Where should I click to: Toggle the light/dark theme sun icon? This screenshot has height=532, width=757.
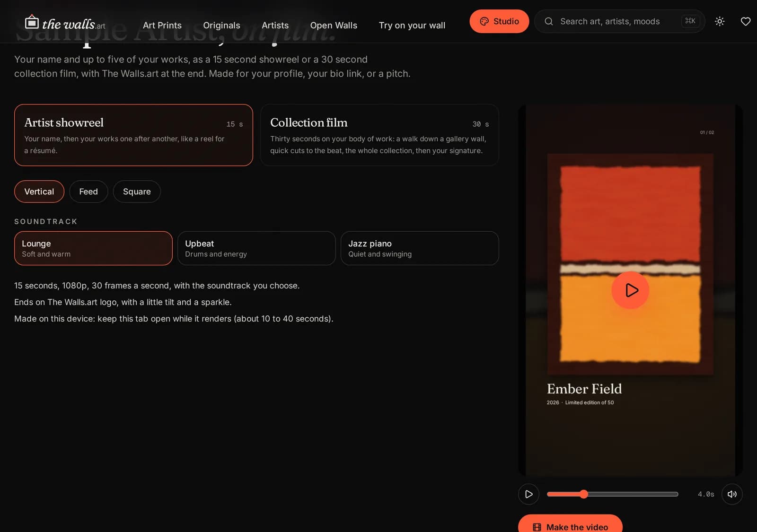pyautogui.click(x=720, y=21)
